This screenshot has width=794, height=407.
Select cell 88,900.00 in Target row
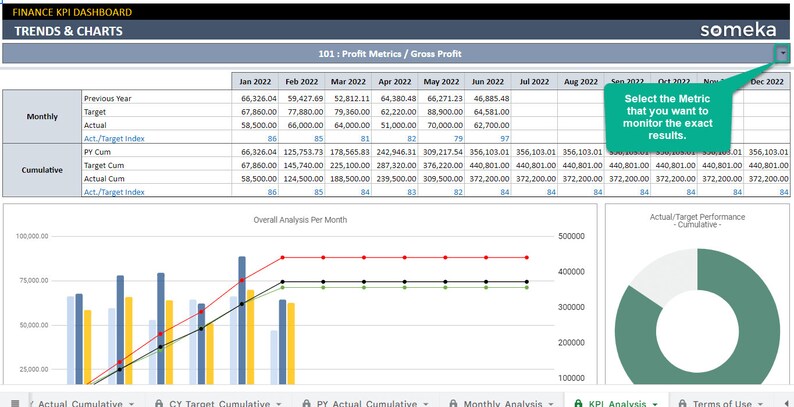click(x=441, y=111)
